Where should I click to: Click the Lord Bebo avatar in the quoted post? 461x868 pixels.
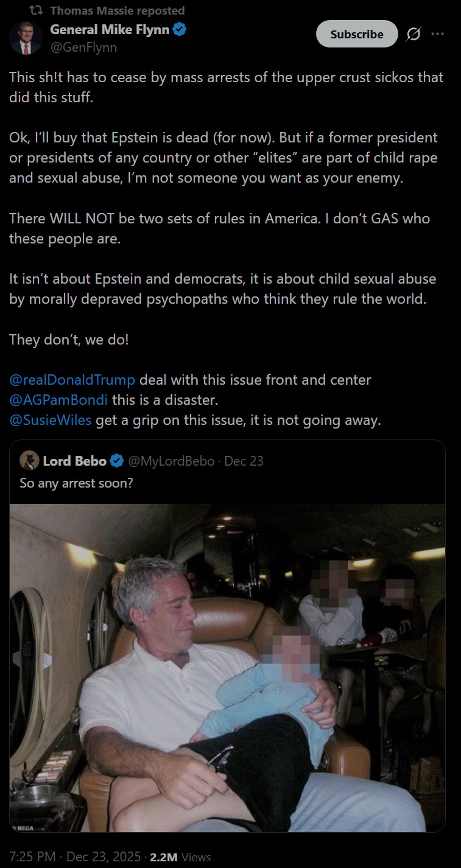coord(29,461)
